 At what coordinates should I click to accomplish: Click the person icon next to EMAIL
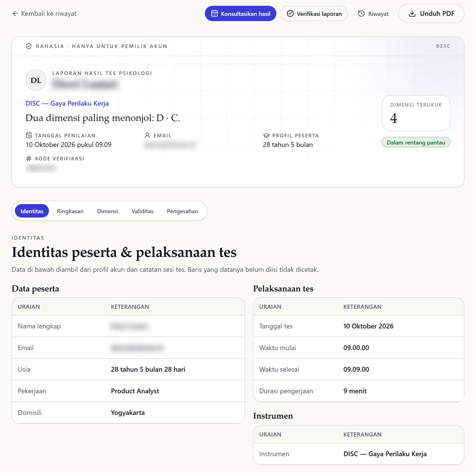pyautogui.click(x=147, y=135)
